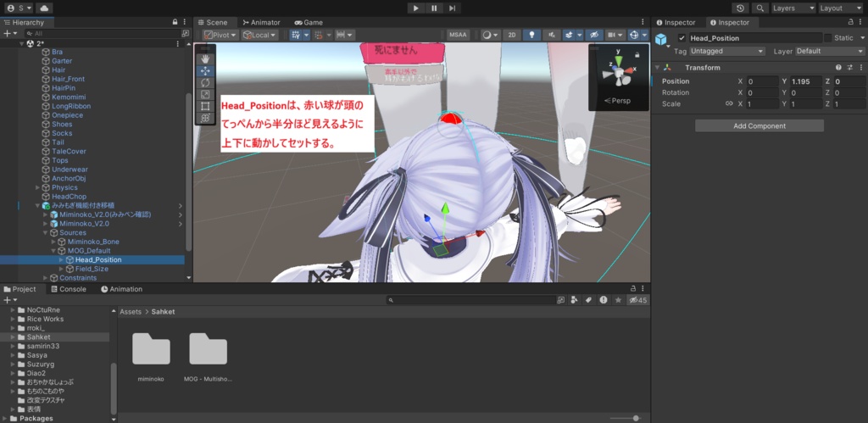Switch to the Animation tab
This screenshot has height=423, width=868.
[121, 289]
